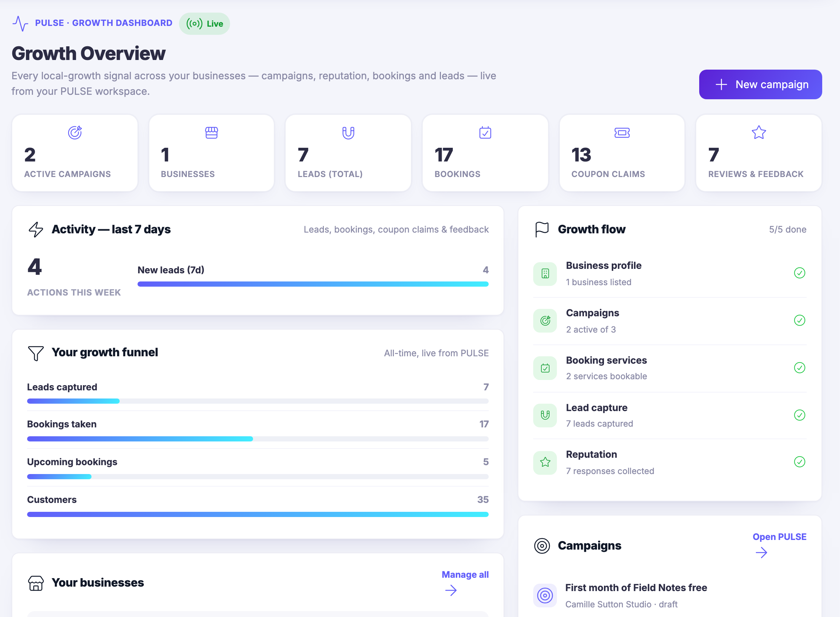Image resolution: width=840 pixels, height=617 pixels.
Task: Click the Leads magnet icon in stat card
Action: click(348, 133)
